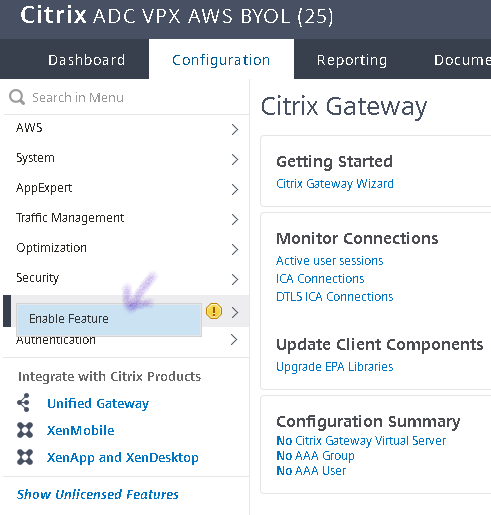Expand the Security menu chevron
491x515 pixels.
pos(235,279)
